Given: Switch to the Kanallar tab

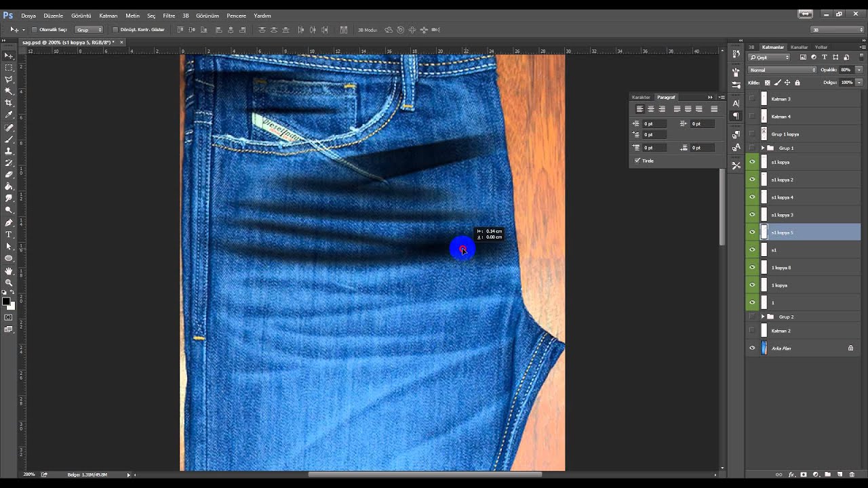Looking at the screenshot, I should tap(799, 47).
